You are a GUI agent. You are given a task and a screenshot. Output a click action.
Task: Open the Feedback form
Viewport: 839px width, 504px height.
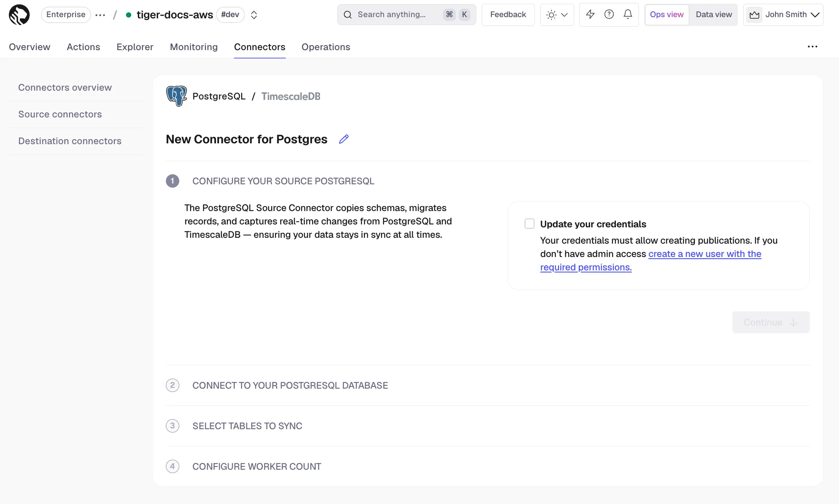point(508,15)
